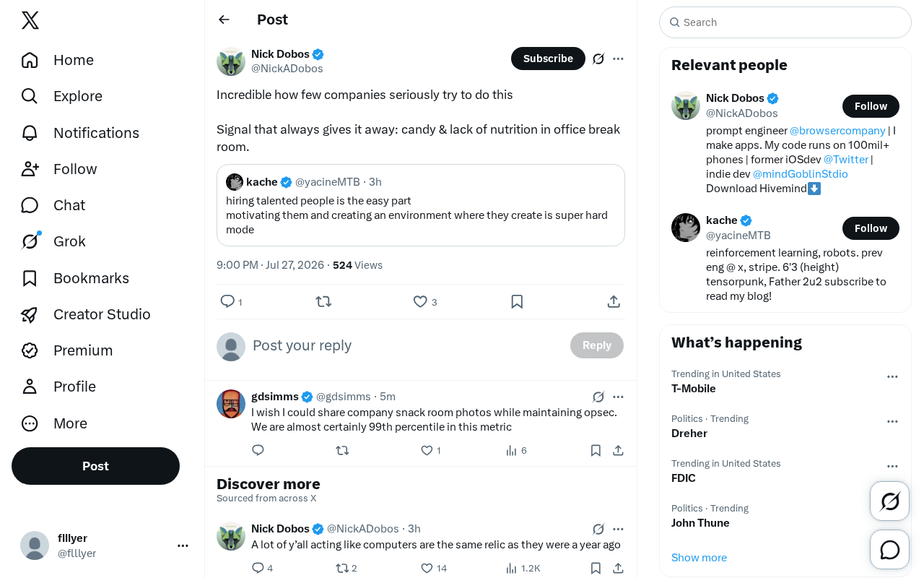
Task: View analytics of gdsimms's reply
Action: pos(516,450)
